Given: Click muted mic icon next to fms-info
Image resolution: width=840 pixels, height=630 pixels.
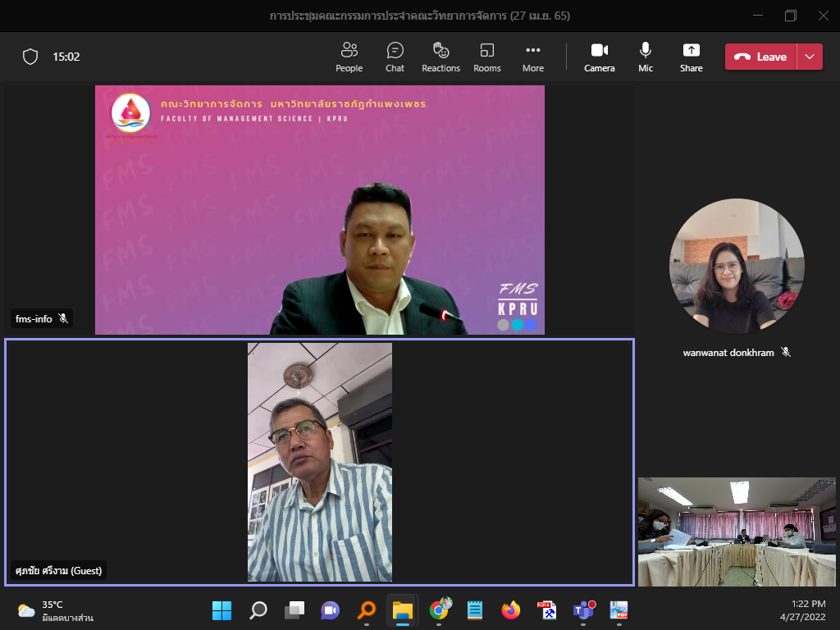Looking at the screenshot, I should 63,318.
